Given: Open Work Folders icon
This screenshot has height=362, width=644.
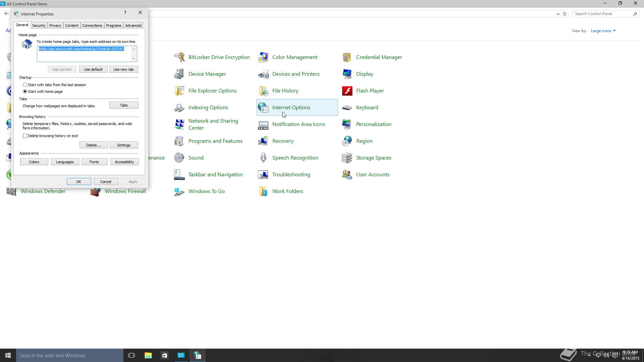Looking at the screenshot, I should [x=263, y=191].
